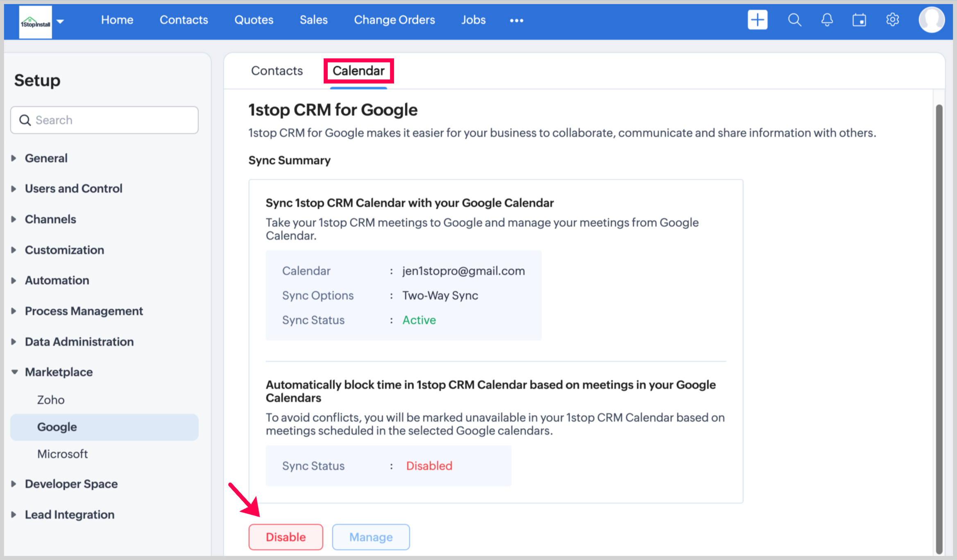Select Microsoft under Marketplace
This screenshot has height=560, width=957.
click(x=62, y=454)
